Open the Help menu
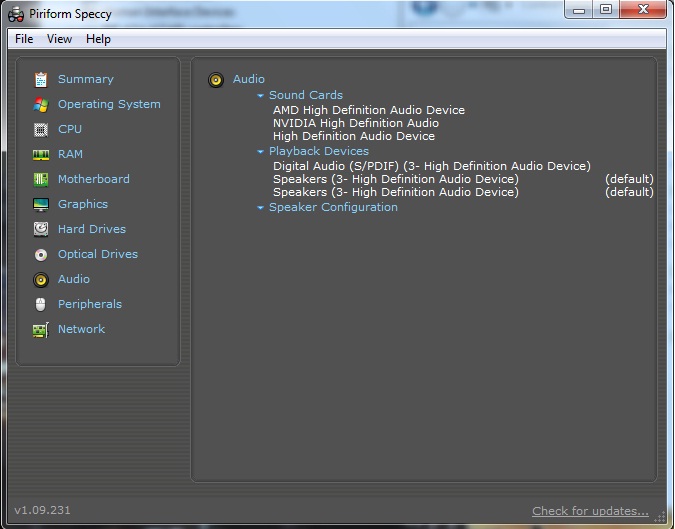Image resolution: width=675 pixels, height=529 pixels. click(98, 39)
